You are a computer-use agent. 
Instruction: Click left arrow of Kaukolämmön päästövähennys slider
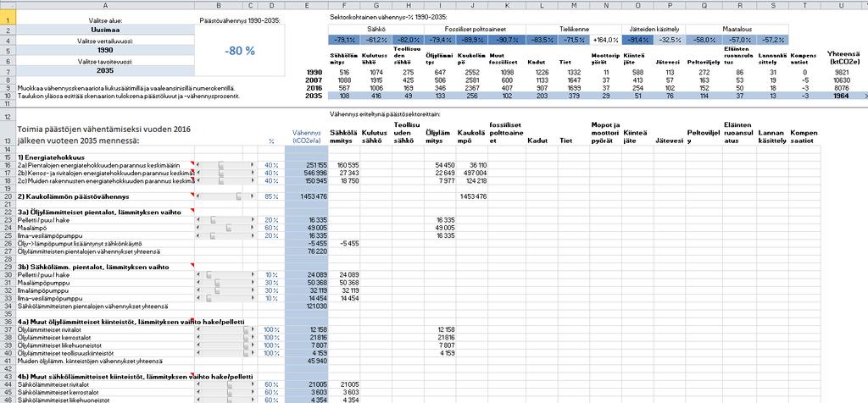click(x=198, y=196)
